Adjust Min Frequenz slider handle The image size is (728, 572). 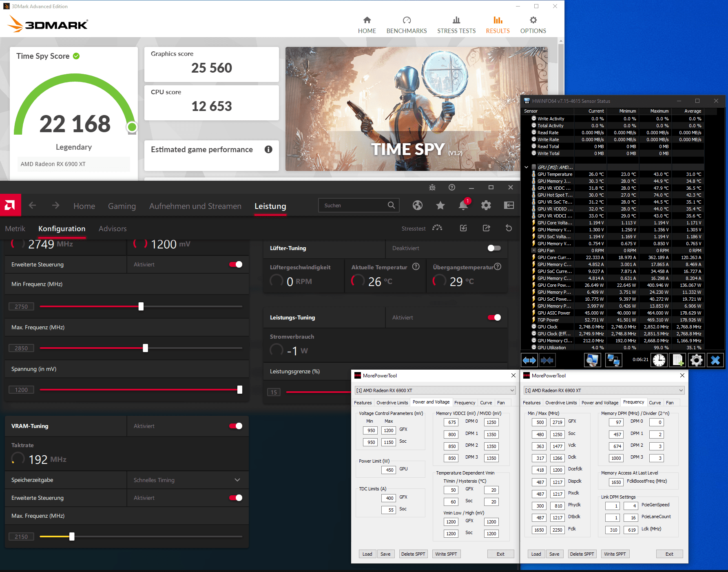141,306
